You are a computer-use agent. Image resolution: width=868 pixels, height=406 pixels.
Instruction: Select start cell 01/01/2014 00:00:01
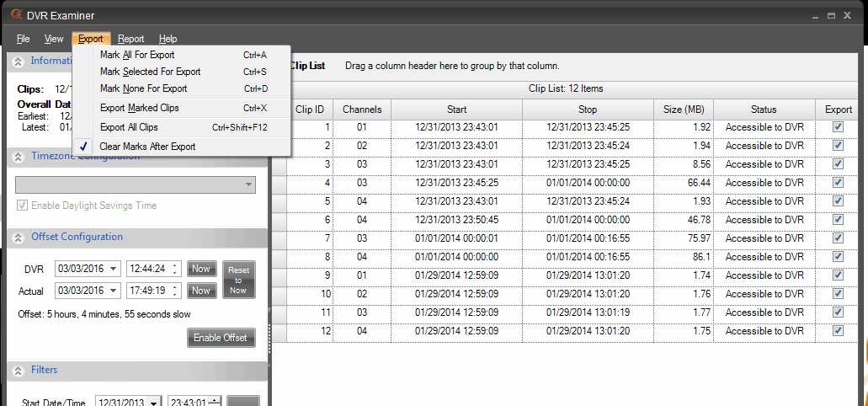coord(456,238)
